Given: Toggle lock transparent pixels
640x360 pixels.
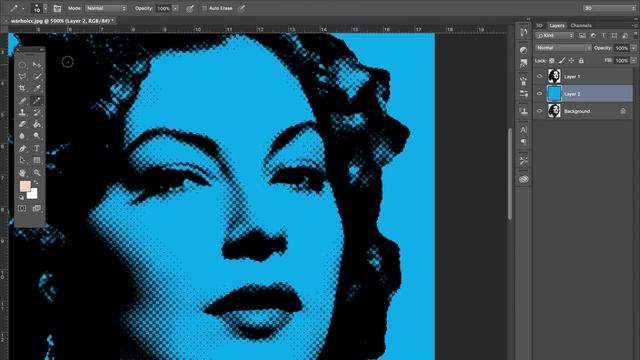Looking at the screenshot, I should (x=551, y=60).
